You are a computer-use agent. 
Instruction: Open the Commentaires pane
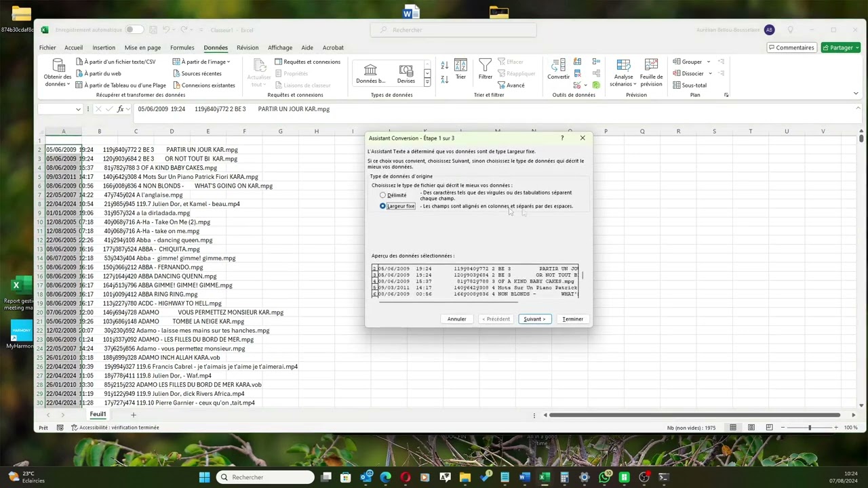(791, 47)
